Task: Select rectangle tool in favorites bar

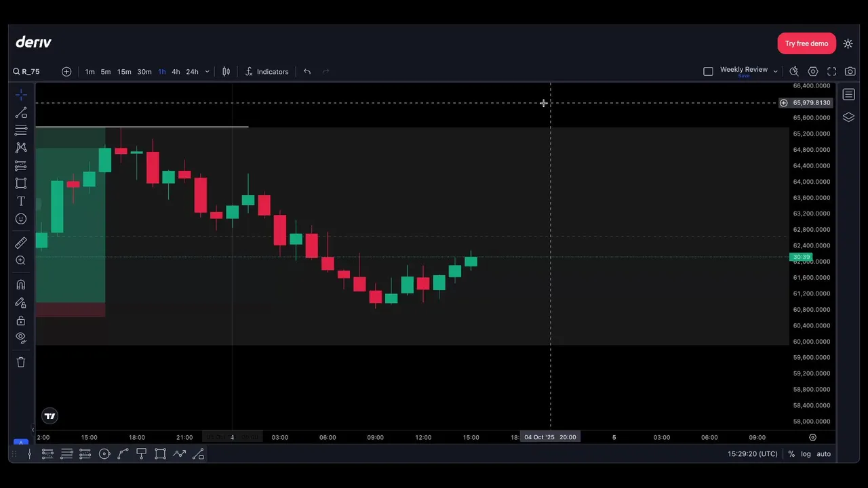Action: 160,454
